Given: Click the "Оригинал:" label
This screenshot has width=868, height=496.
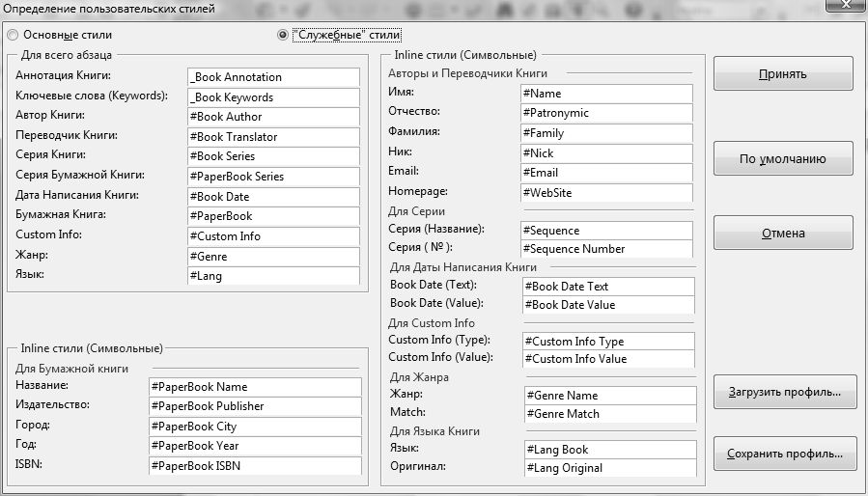Looking at the screenshot, I should (x=418, y=466).
